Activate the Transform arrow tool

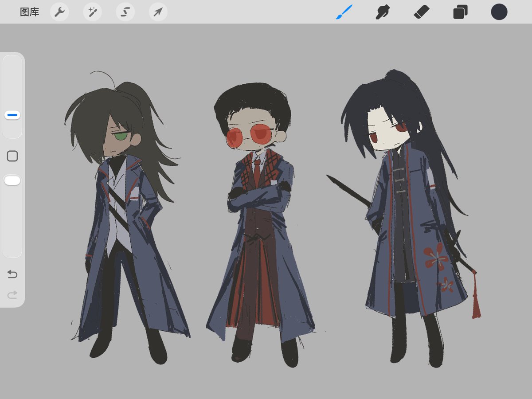[x=158, y=12]
